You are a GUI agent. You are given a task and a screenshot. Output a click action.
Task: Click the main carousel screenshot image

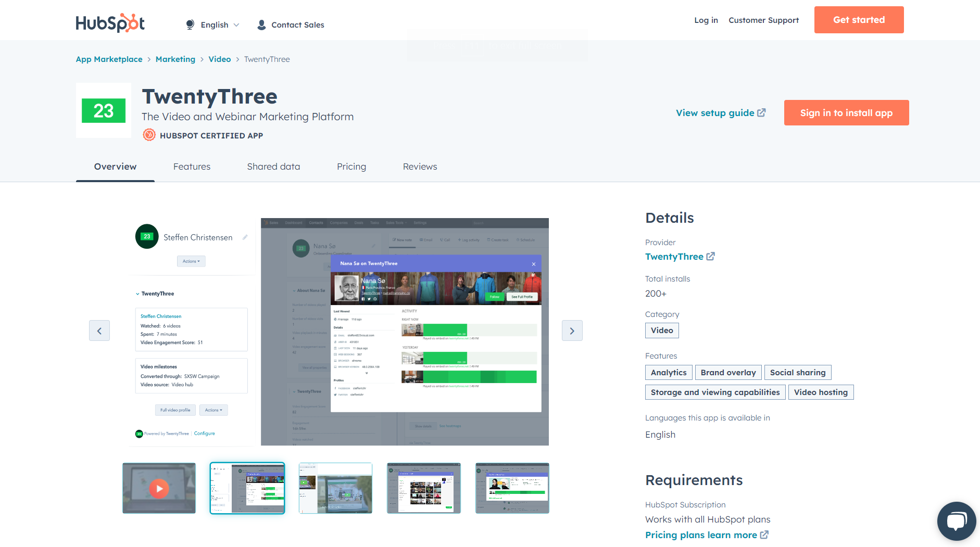click(340, 332)
